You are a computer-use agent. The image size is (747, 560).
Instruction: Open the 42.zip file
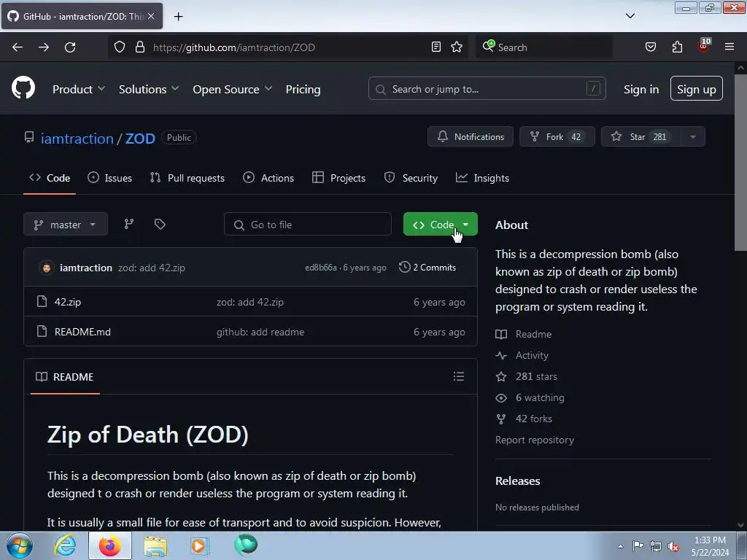tap(68, 302)
